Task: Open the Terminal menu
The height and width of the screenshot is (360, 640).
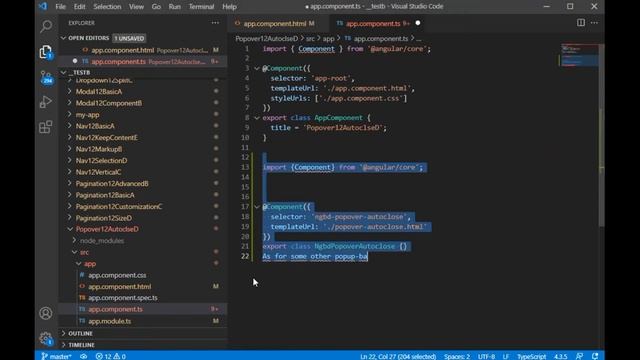Action: (x=201, y=7)
